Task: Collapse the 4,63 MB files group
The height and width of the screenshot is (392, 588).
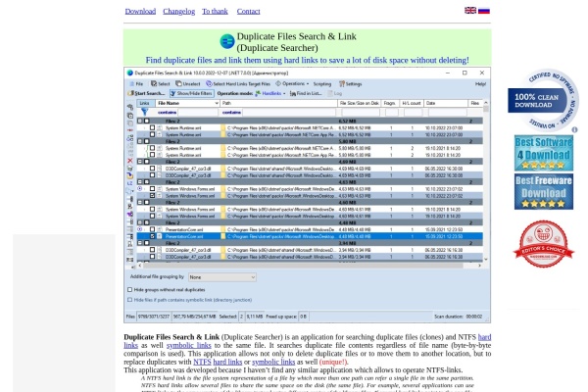Action: [x=140, y=182]
